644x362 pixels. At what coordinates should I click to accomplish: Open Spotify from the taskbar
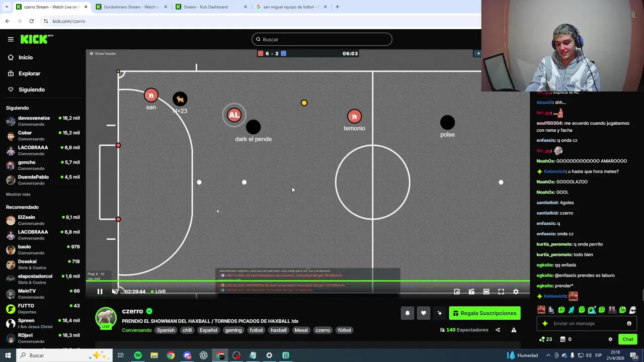[x=137, y=355]
